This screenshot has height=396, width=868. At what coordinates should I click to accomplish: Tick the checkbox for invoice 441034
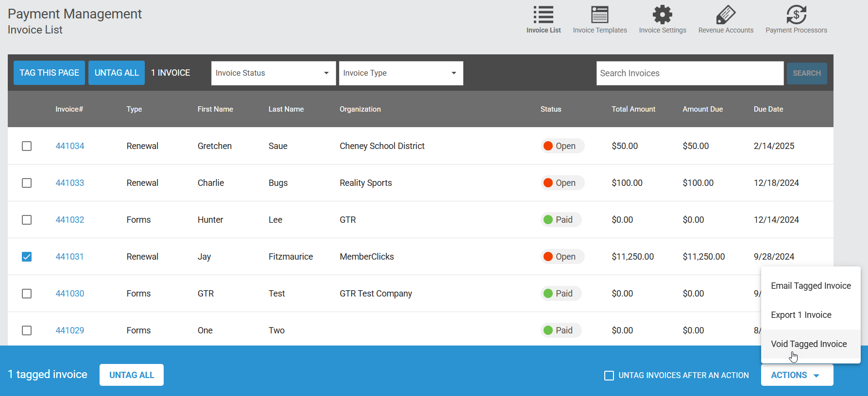pyautogui.click(x=27, y=146)
